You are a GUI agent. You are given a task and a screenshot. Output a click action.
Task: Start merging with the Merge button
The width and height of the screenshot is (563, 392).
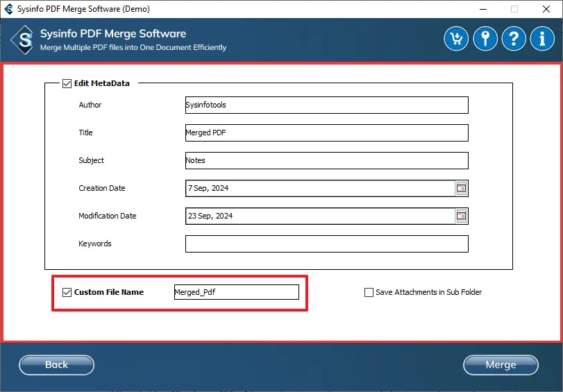(x=501, y=365)
